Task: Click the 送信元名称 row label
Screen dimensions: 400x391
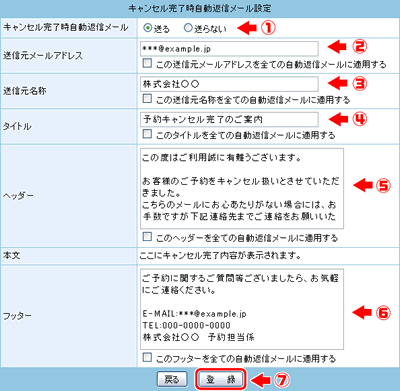Action: (x=25, y=91)
